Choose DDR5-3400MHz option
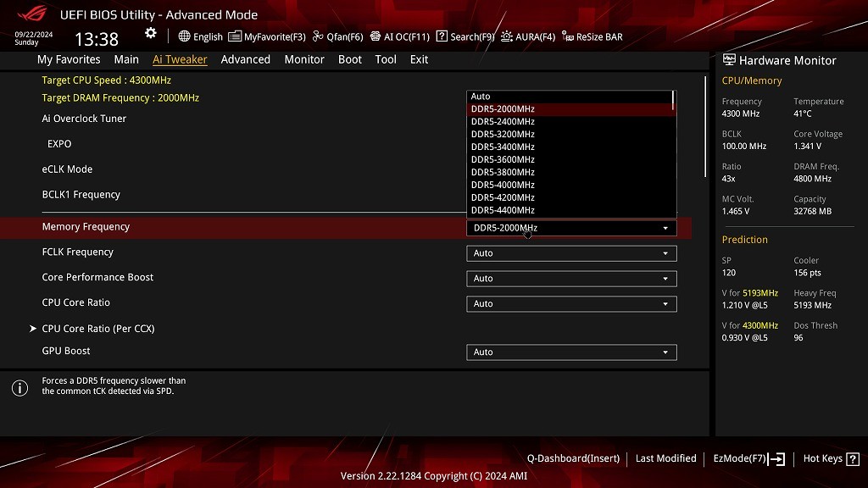 pos(569,147)
